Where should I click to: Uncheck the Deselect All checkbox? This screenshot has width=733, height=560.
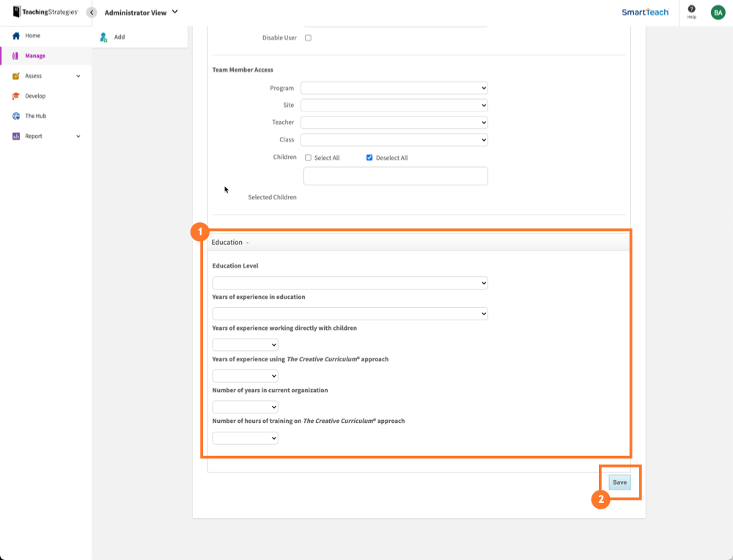(x=370, y=157)
